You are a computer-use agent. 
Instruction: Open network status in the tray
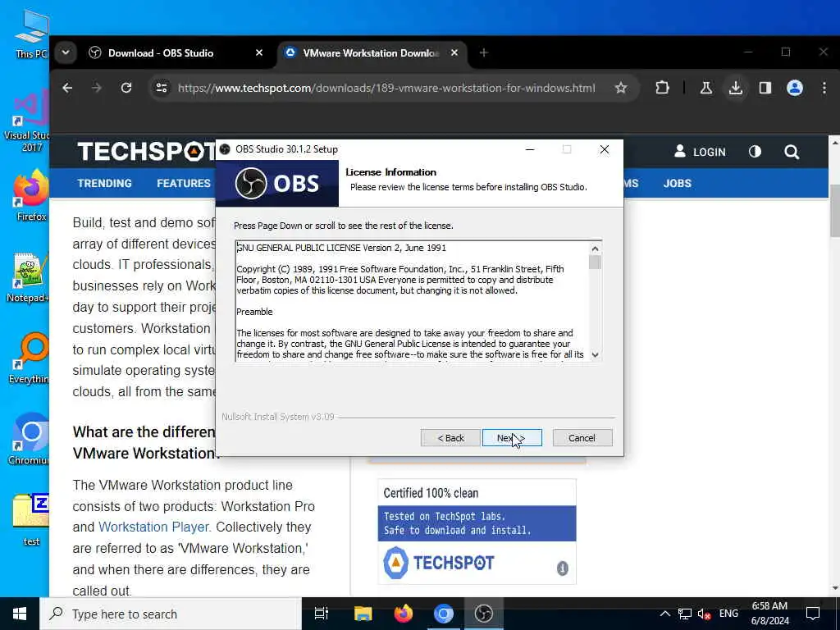tap(685, 614)
